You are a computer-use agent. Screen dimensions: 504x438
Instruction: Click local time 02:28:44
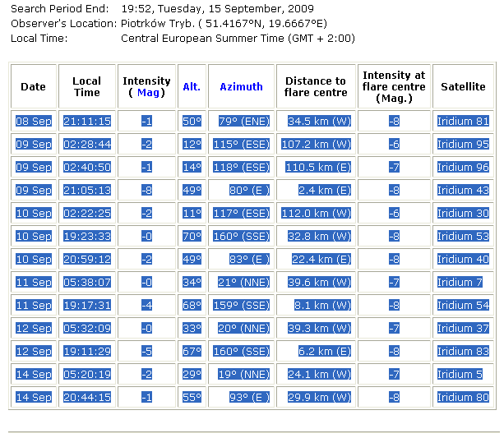click(87, 144)
